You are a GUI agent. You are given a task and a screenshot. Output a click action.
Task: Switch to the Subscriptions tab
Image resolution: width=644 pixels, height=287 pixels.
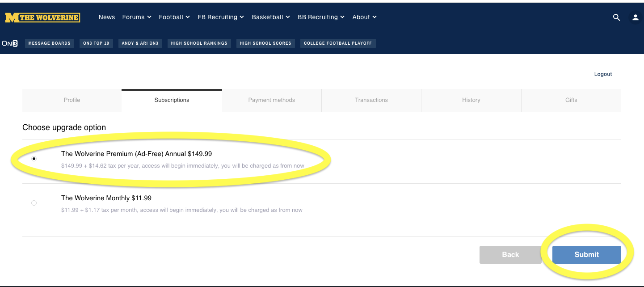click(172, 100)
